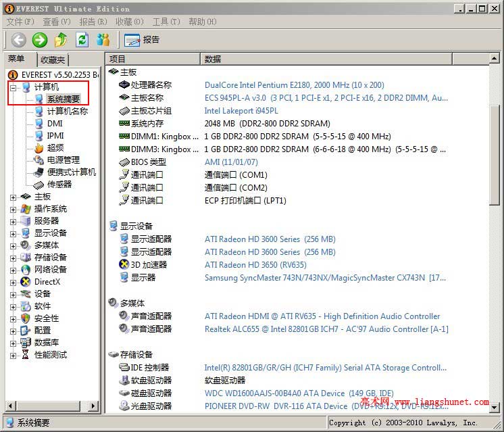Select the 超频 overclock tree item
The height and width of the screenshot is (432, 504).
pyautogui.click(x=55, y=147)
